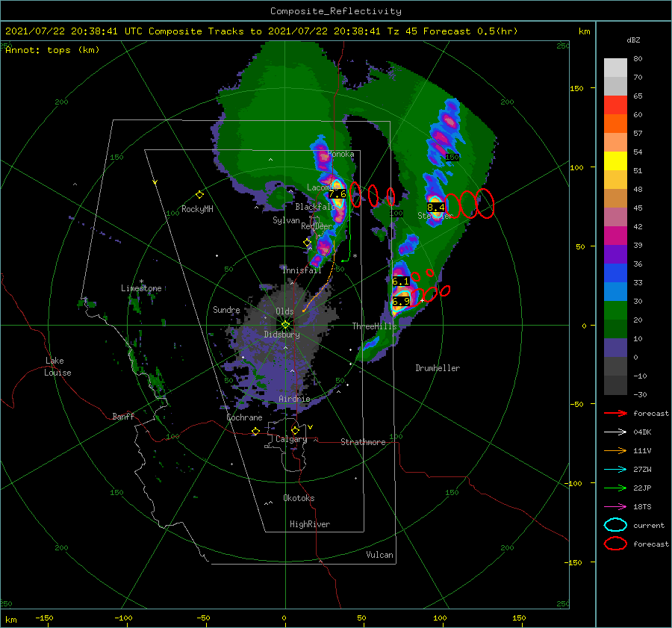Click the -30 value in dBZ legend
The height and width of the screenshot is (628, 672).
click(x=640, y=394)
